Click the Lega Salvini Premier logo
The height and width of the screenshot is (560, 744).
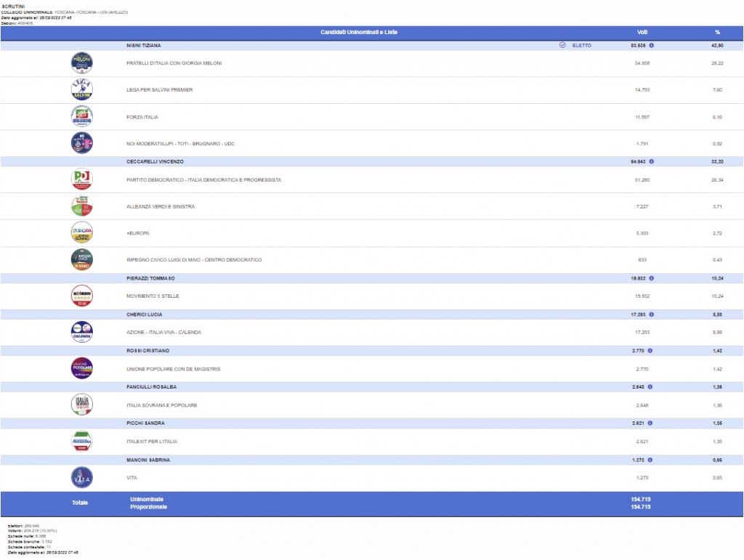tap(81, 90)
